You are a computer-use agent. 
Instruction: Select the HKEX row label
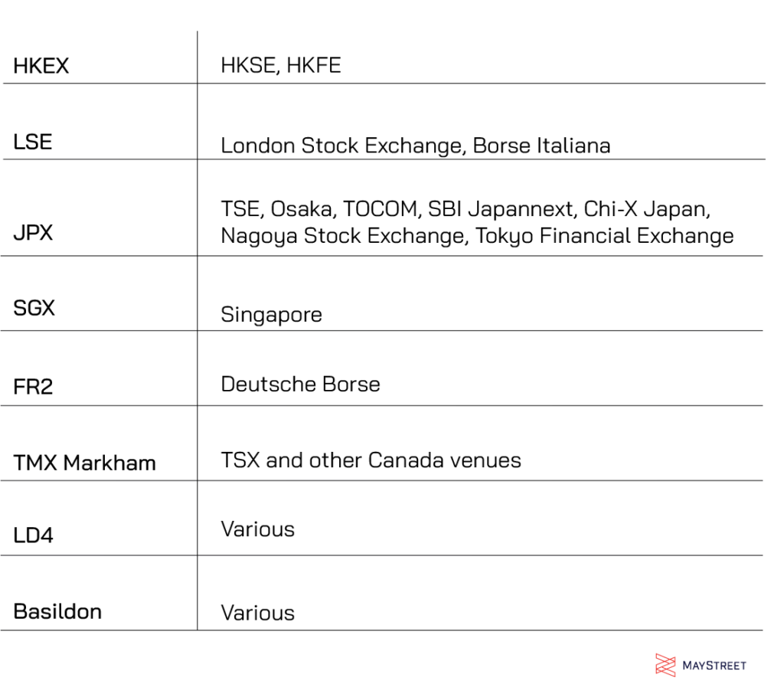pyautogui.click(x=41, y=66)
